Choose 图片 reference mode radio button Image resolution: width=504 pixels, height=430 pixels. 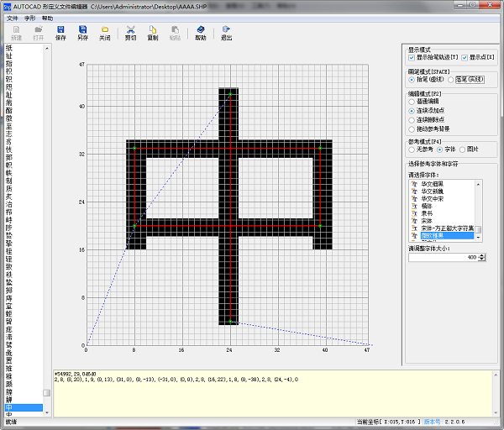[464, 149]
